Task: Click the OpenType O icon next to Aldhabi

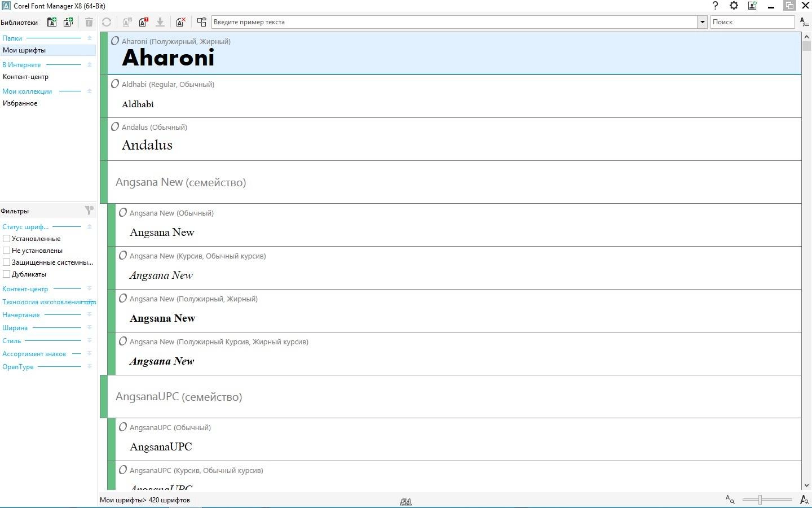Action: [x=115, y=84]
